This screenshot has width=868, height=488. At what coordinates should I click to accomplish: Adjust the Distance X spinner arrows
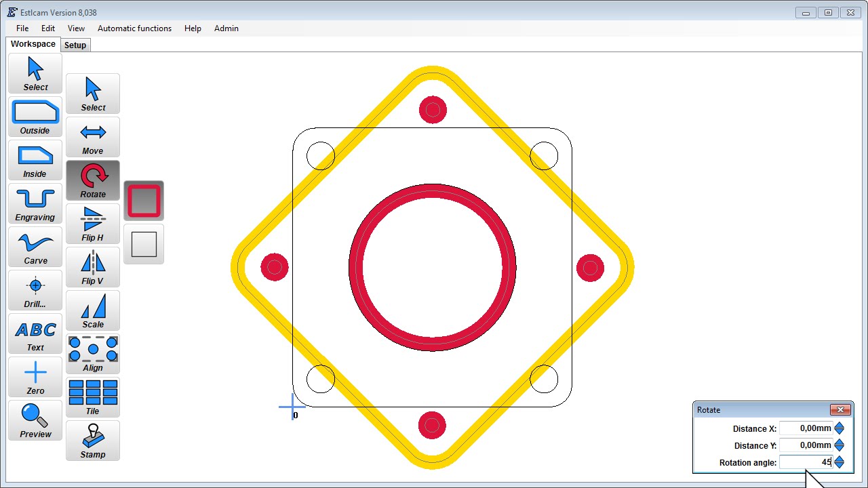pyautogui.click(x=840, y=428)
